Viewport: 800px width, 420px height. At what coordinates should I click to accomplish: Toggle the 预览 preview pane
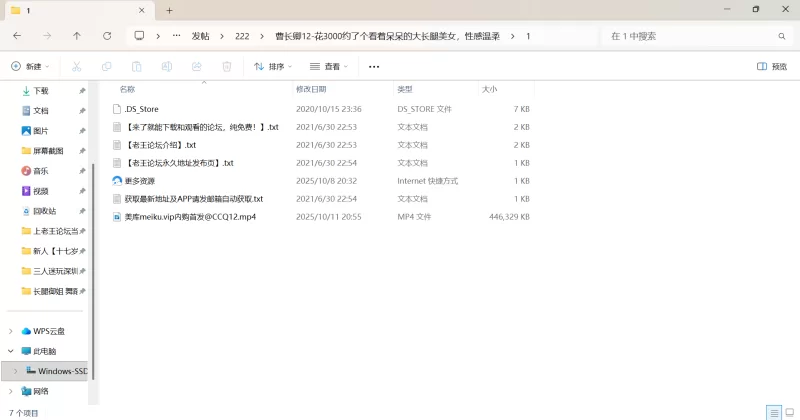[775, 67]
